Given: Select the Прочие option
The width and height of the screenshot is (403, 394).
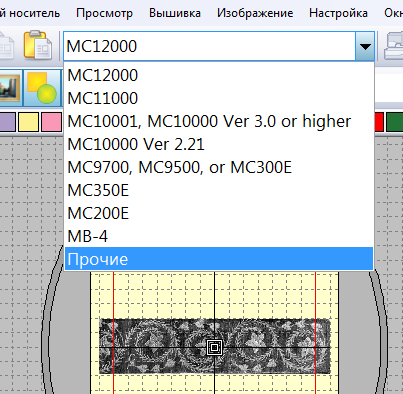Looking at the screenshot, I should coord(219,259).
